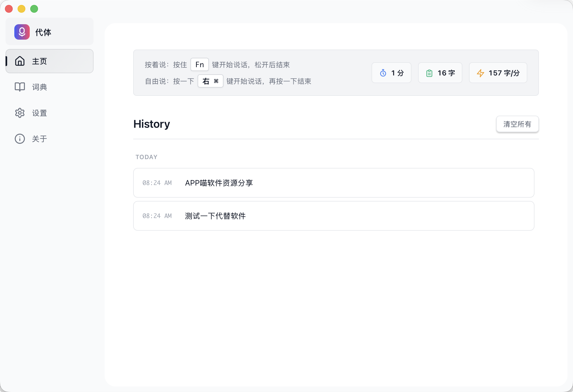Click the TODAY section label

point(146,157)
